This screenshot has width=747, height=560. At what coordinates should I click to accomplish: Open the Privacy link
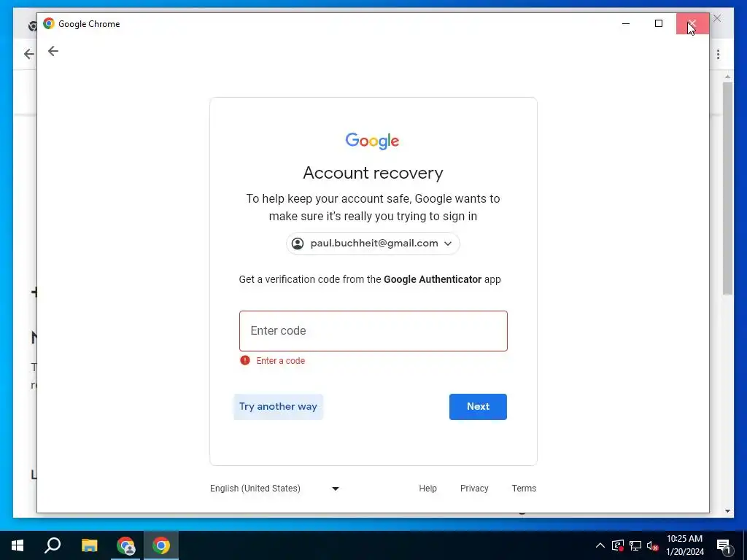(474, 489)
